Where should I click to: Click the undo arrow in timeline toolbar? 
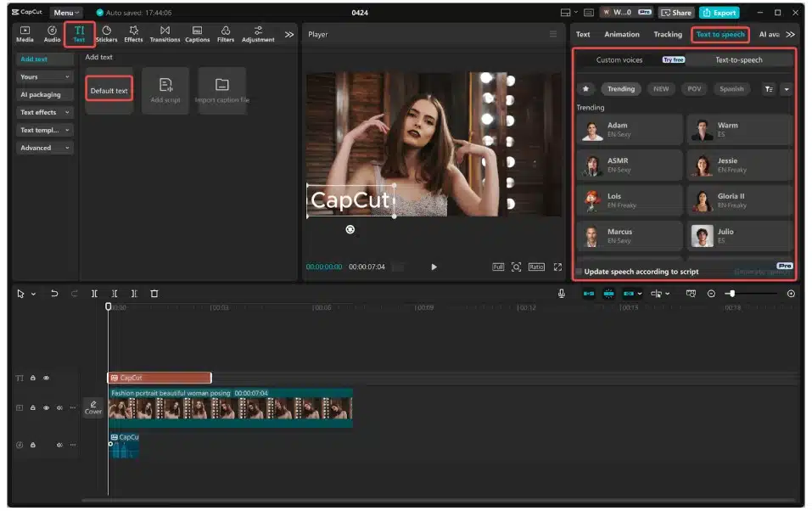pos(54,293)
